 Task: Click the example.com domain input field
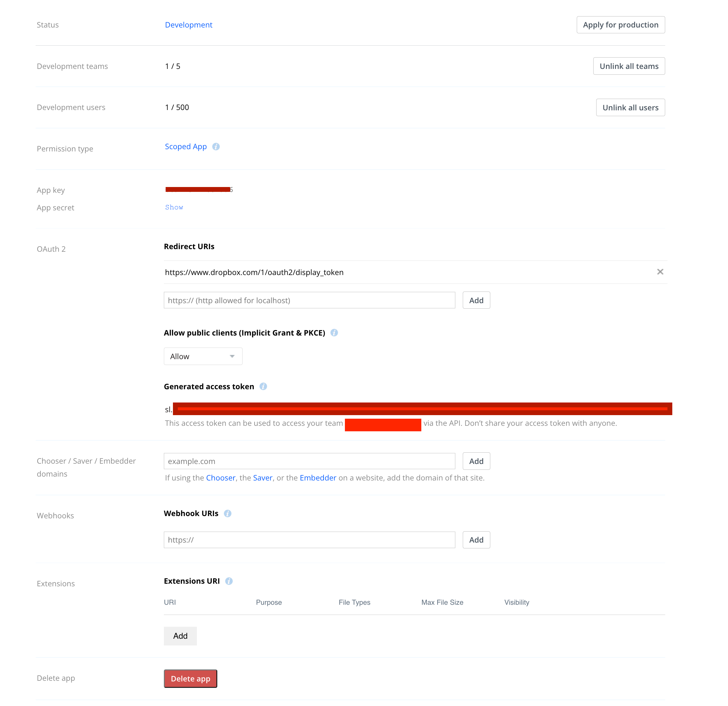point(309,461)
